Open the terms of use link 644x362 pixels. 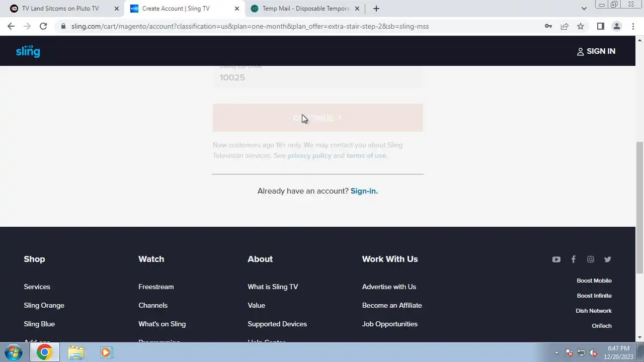point(366,155)
